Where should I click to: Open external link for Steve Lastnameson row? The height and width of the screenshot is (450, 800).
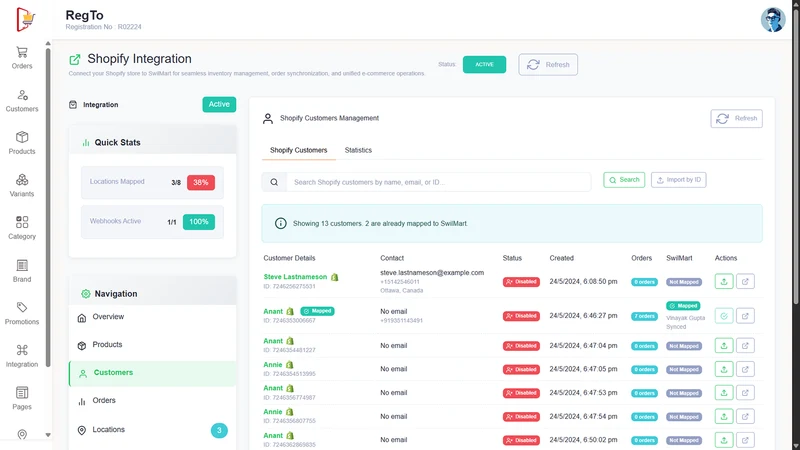click(x=745, y=281)
